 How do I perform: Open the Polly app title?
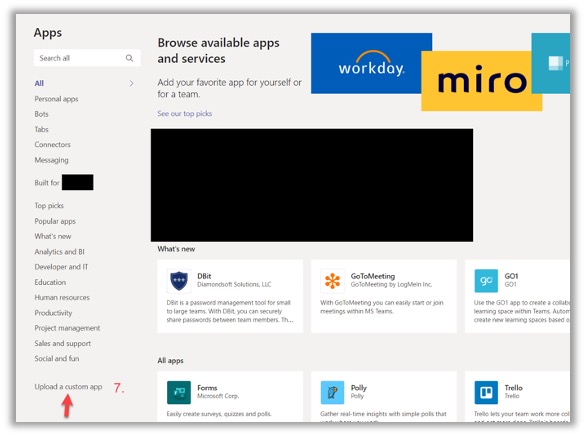[x=359, y=388]
